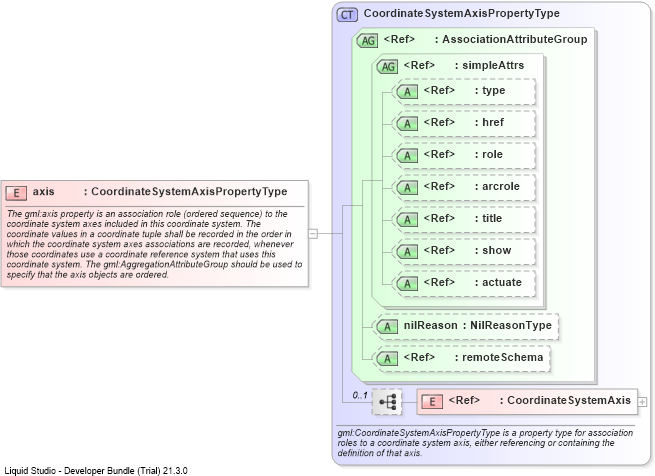Select the ': show' attribute label
The image size is (655, 476).
pos(493,250)
